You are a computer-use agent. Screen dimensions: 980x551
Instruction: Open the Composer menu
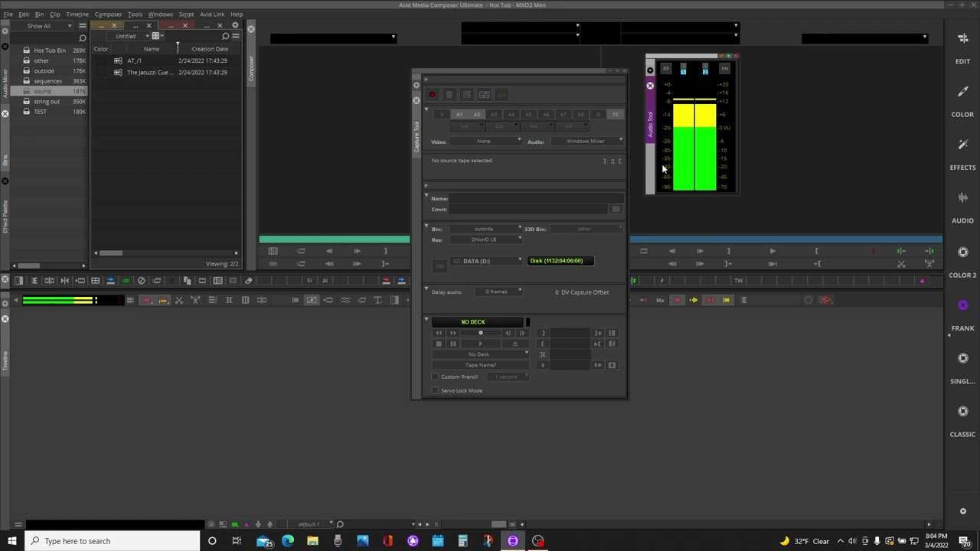pyautogui.click(x=108, y=14)
